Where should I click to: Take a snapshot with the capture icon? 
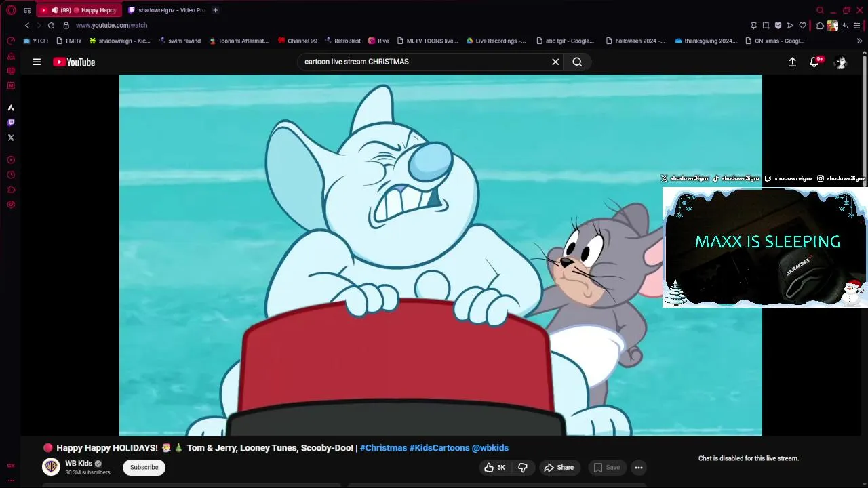tap(766, 26)
